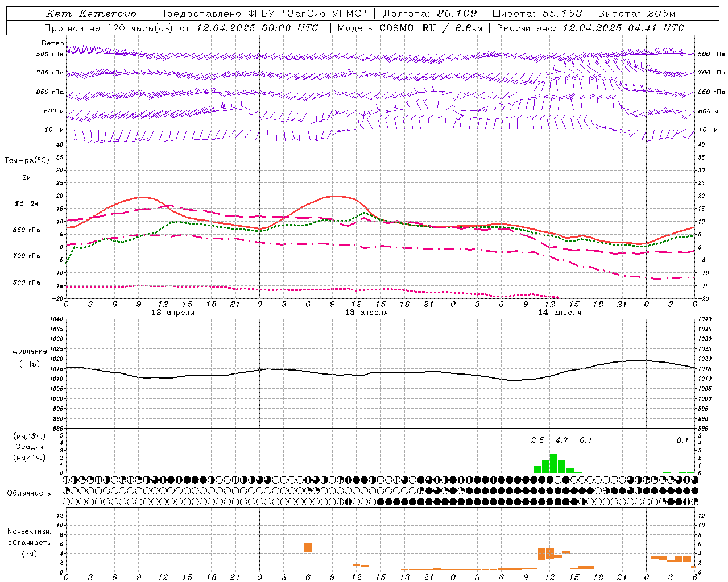Select computed time 12.04.2025 04:41 UTC
The image size is (728, 582).
point(624,28)
